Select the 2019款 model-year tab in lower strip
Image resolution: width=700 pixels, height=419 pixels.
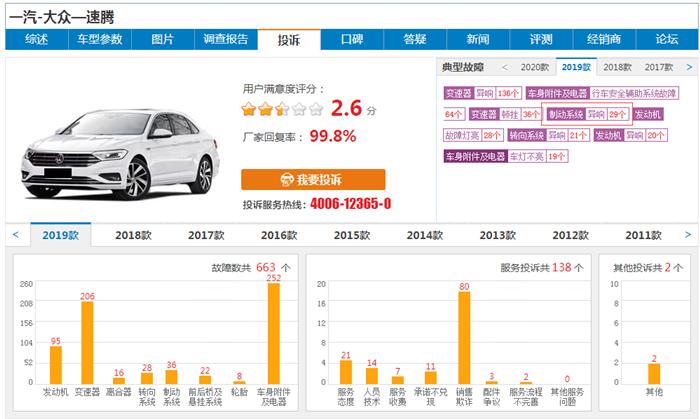point(61,235)
